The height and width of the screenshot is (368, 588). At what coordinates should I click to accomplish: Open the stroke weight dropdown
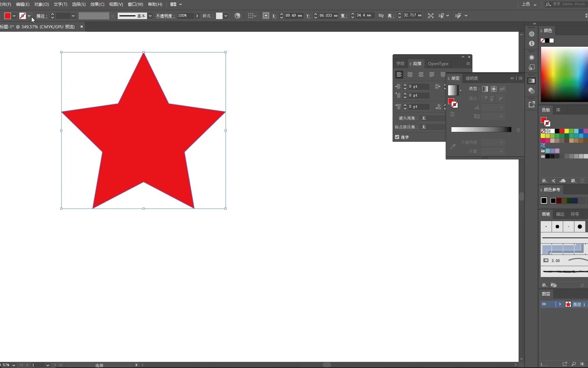pyautogui.click(x=73, y=16)
